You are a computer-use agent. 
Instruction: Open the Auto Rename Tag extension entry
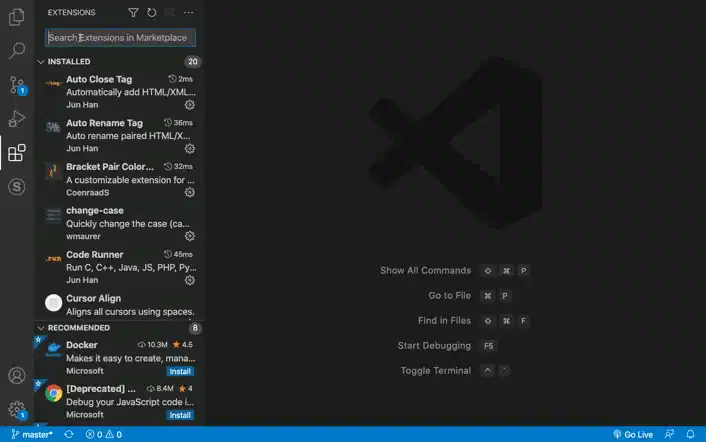tap(120, 135)
